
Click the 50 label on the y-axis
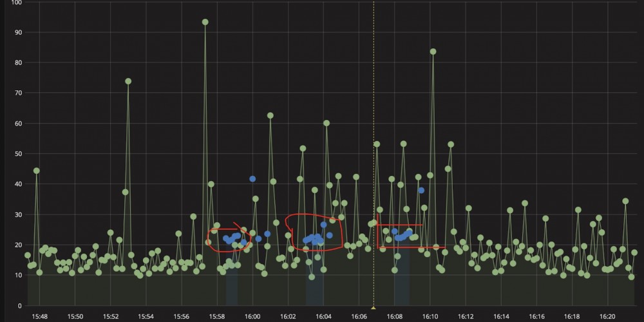[x=17, y=154]
